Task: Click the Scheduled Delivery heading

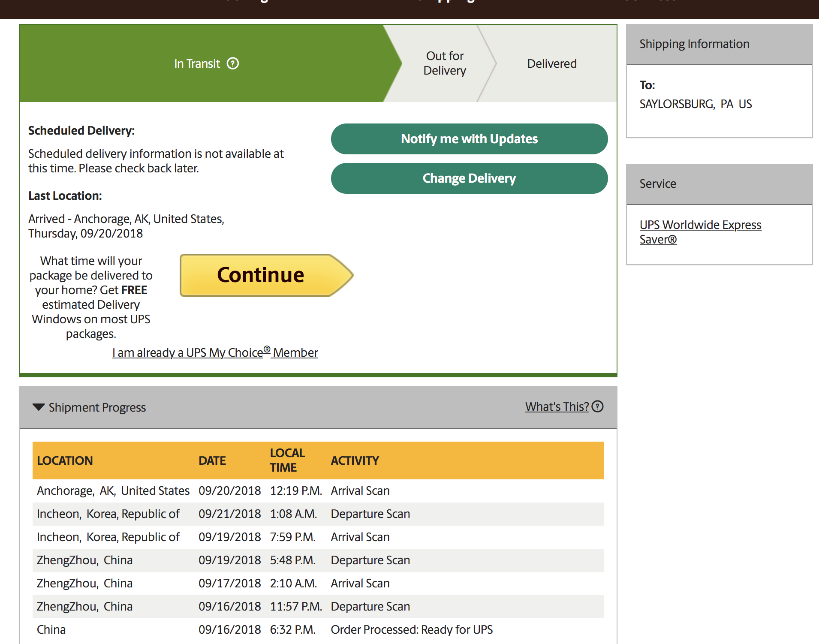Action: tap(81, 131)
